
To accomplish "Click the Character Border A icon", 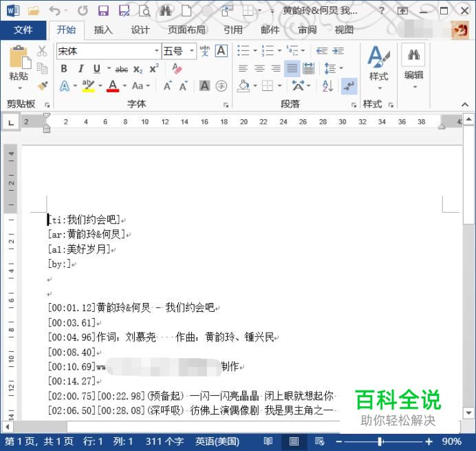I will tap(221, 51).
